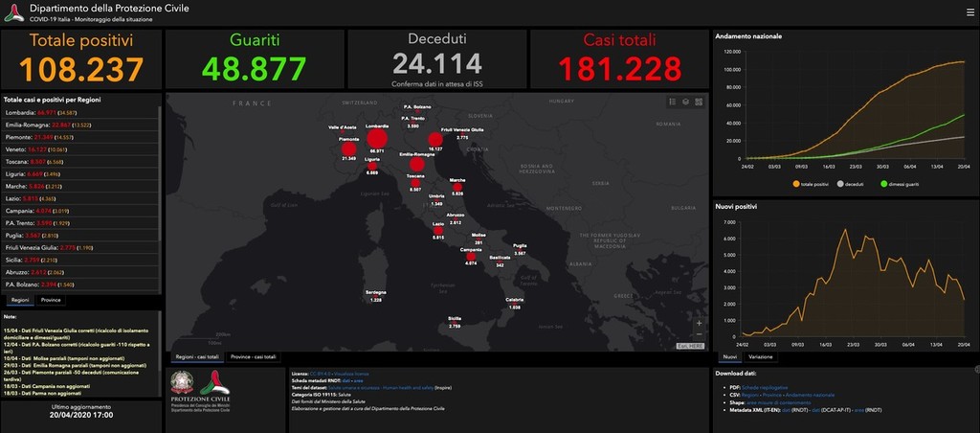Select the Campania row in regions list

pos(80,211)
